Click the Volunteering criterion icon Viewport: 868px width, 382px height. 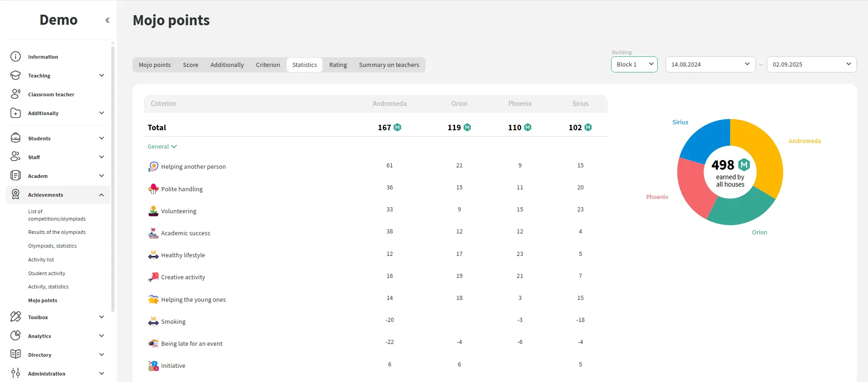point(153,211)
